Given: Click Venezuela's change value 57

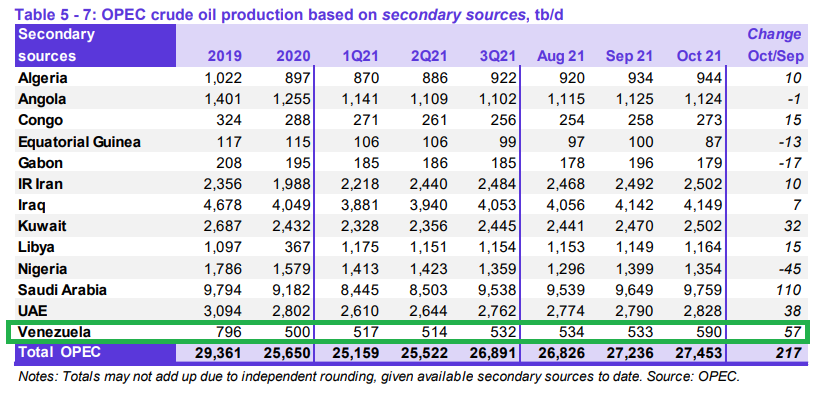Looking at the screenshot, I should [792, 332].
